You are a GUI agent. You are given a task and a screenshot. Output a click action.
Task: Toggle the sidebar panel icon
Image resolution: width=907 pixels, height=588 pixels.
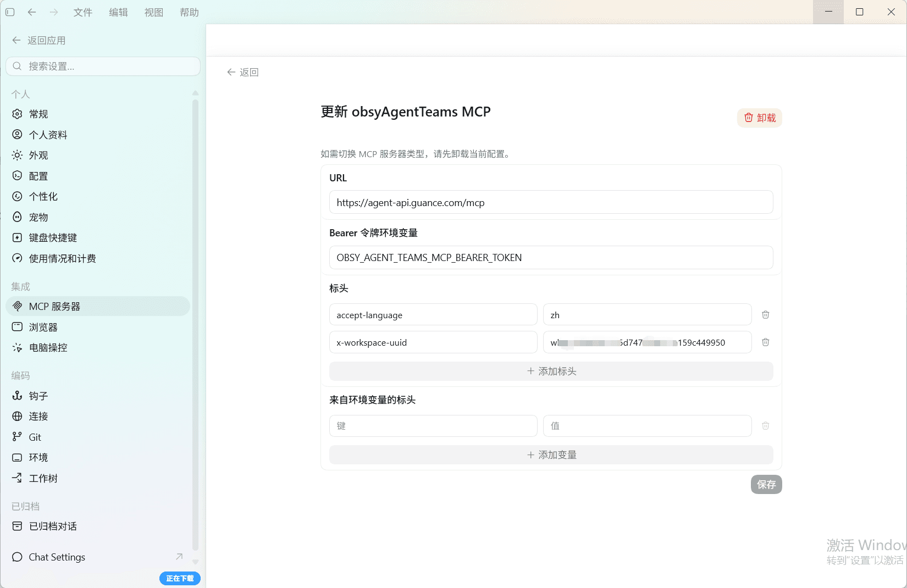pos(10,12)
